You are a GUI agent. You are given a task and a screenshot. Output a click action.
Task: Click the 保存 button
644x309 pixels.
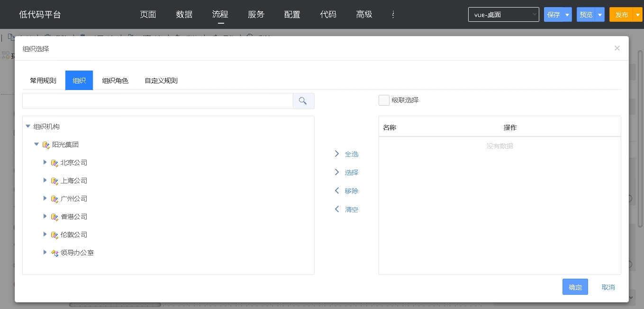(553, 15)
